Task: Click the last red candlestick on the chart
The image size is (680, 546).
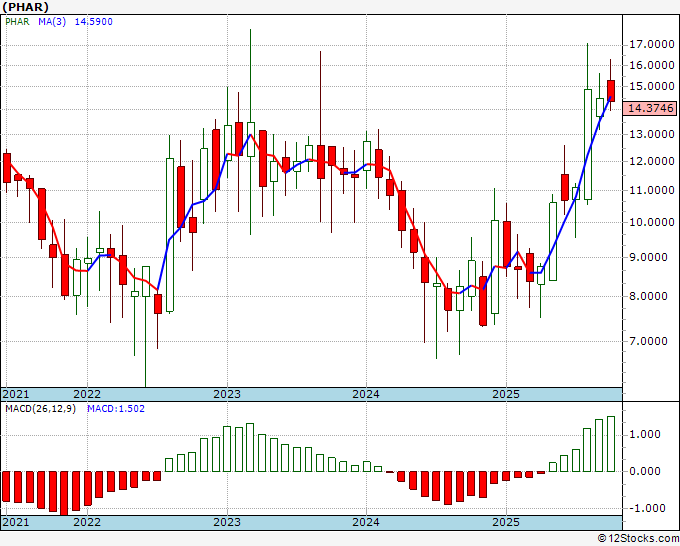Action: click(611, 90)
